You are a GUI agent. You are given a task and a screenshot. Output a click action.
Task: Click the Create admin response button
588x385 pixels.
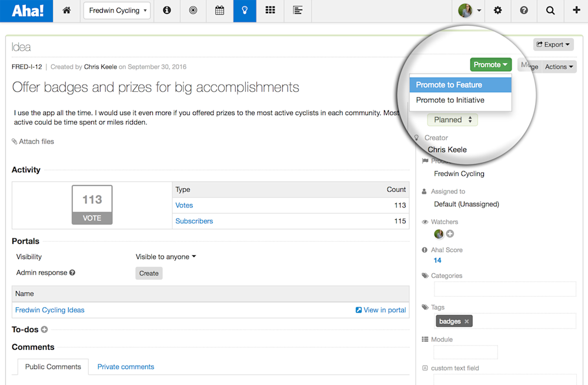tap(149, 273)
